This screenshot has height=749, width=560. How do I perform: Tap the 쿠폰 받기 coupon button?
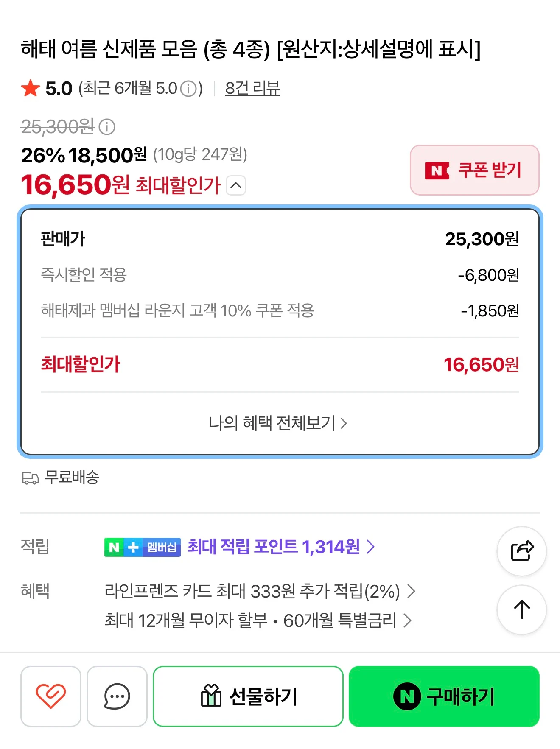tap(474, 170)
